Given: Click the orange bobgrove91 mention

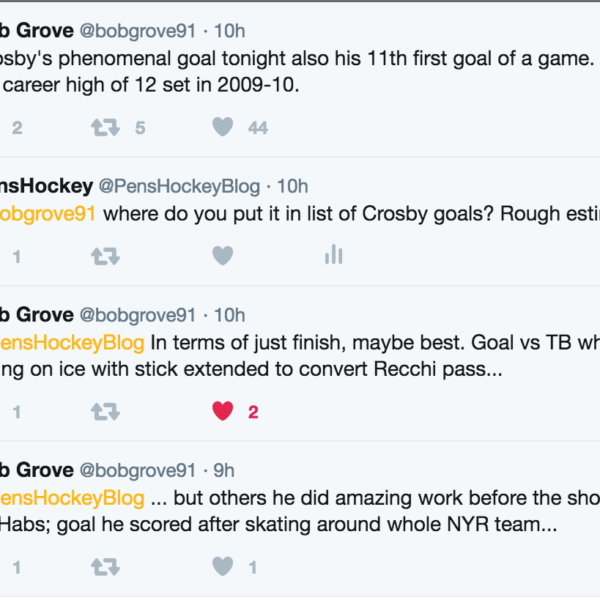Looking at the screenshot, I should [48, 213].
